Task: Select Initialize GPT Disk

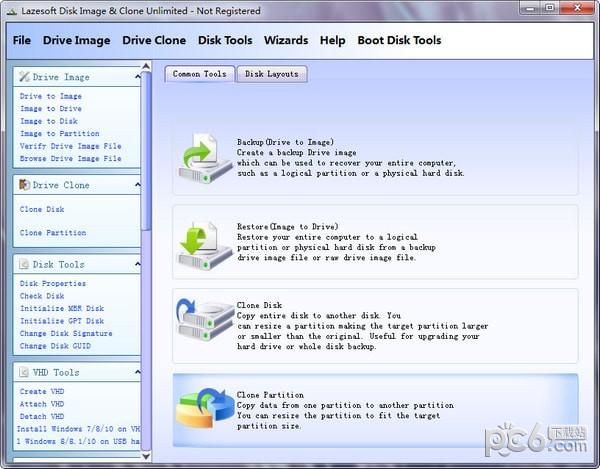Action: pos(62,321)
